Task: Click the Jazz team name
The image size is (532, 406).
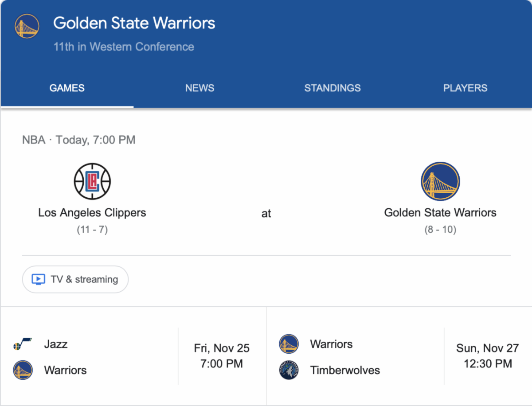Action: coord(56,344)
